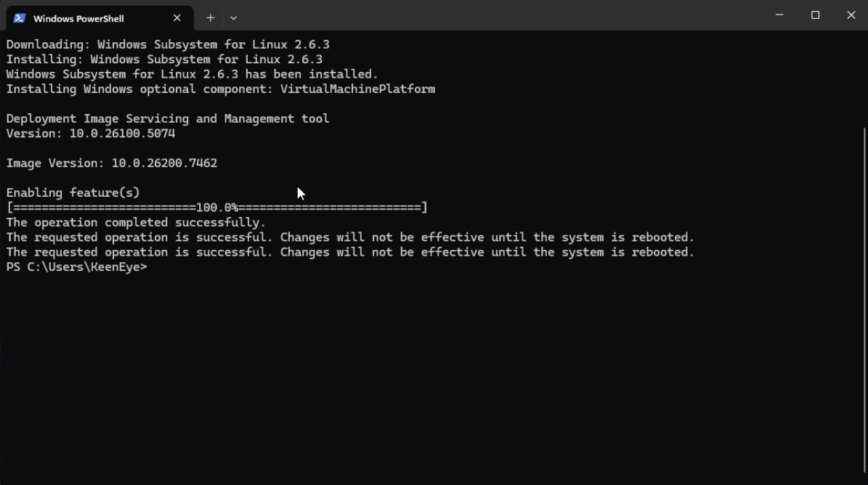The image size is (868, 485).
Task: Click the 'has been installed.' output line
Action: point(192,74)
